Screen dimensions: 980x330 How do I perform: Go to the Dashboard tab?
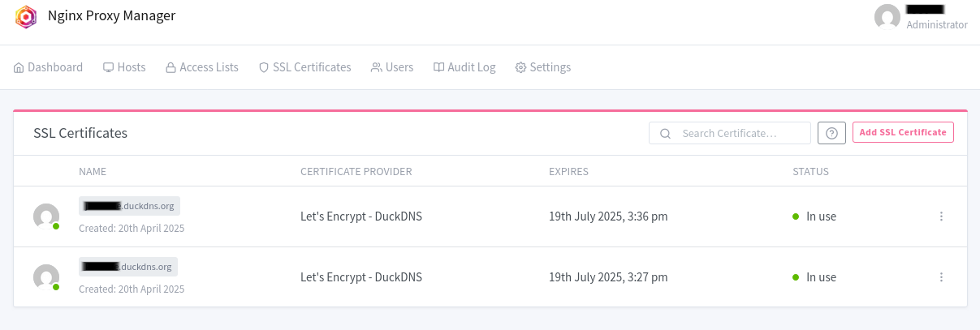(49, 67)
